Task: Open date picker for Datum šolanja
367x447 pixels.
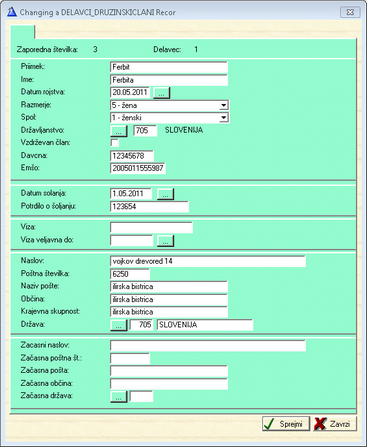Action: [x=166, y=194]
